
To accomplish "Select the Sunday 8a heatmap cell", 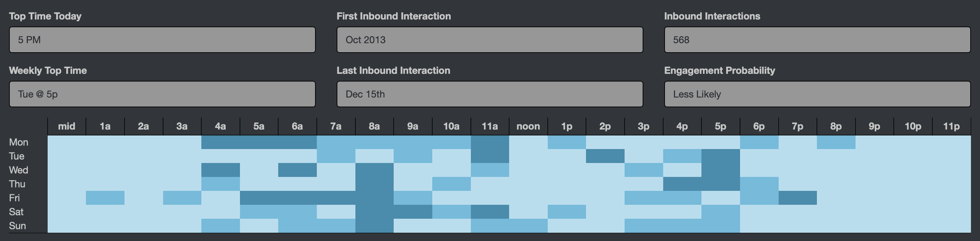I will (x=374, y=226).
